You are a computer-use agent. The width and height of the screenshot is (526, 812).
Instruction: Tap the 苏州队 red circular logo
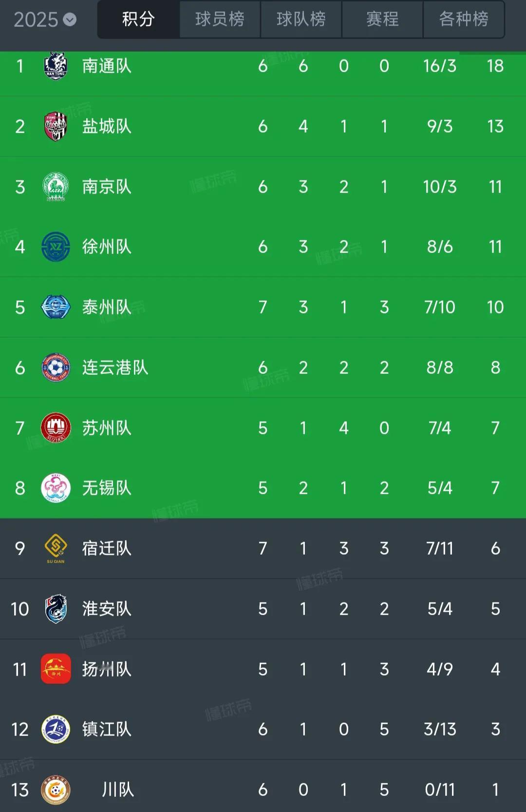56,428
